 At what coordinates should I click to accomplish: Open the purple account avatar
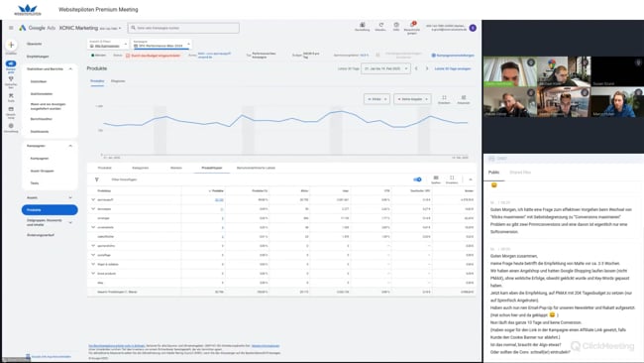473,28
